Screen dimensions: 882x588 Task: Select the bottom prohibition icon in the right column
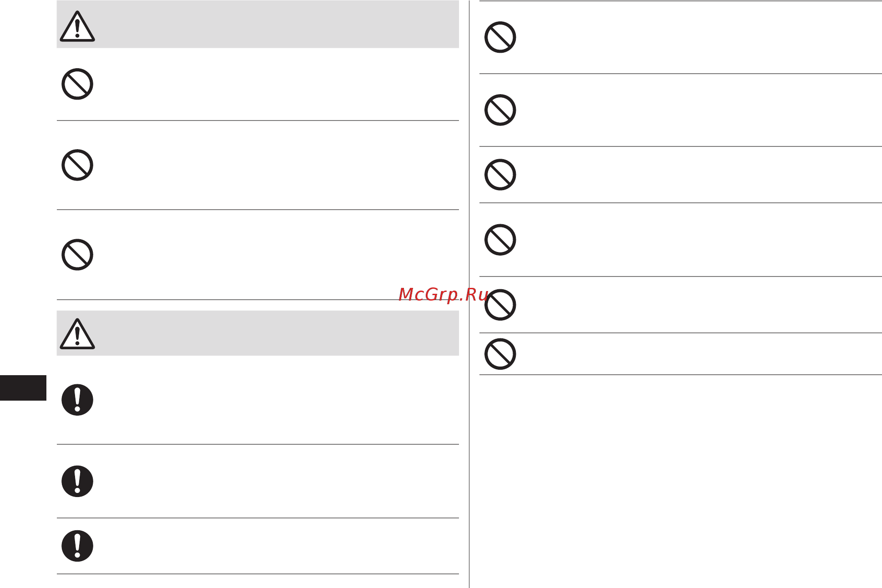coord(500,354)
